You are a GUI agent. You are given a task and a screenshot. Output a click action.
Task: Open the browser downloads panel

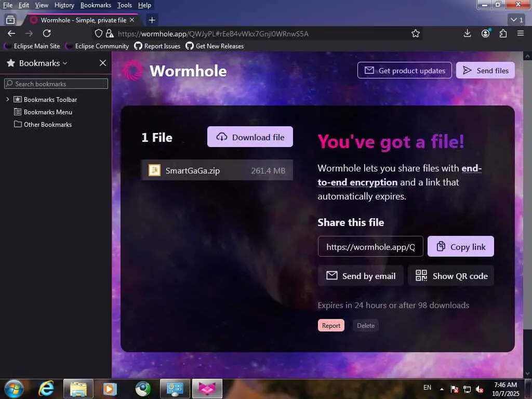467,33
